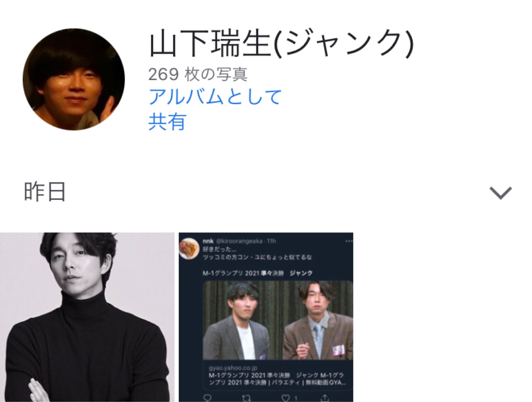This screenshot has height=402, width=532.
Task: Tap the @kiroorangeaka handle in the tweet
Action: coord(239,241)
